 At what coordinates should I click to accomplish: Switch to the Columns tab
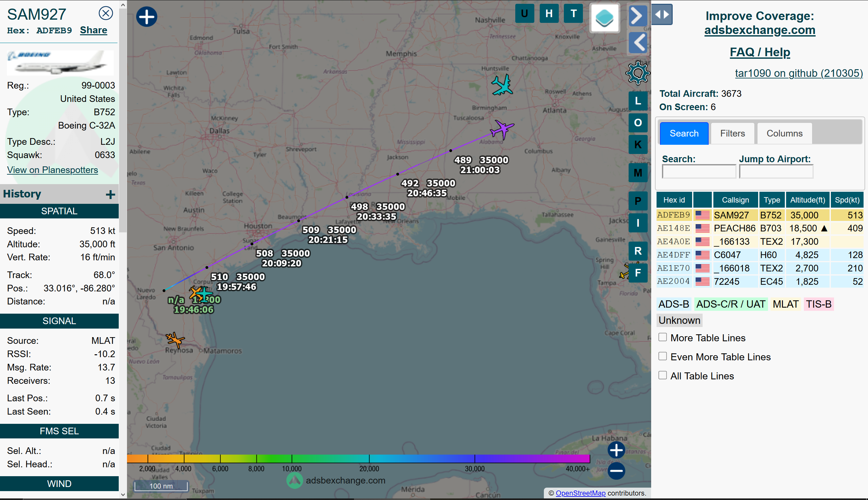pyautogui.click(x=784, y=133)
